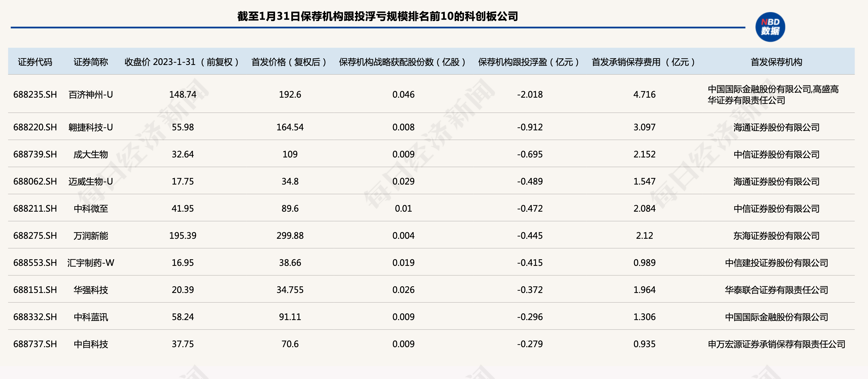Click underwriting fee 4.716
The image size is (868, 379).
[x=644, y=94]
